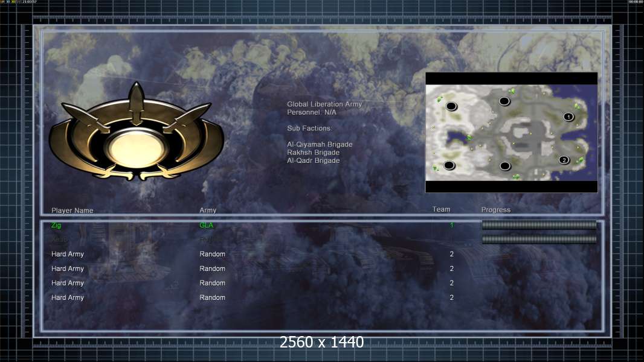Click player name Zig in the list

(x=56, y=225)
